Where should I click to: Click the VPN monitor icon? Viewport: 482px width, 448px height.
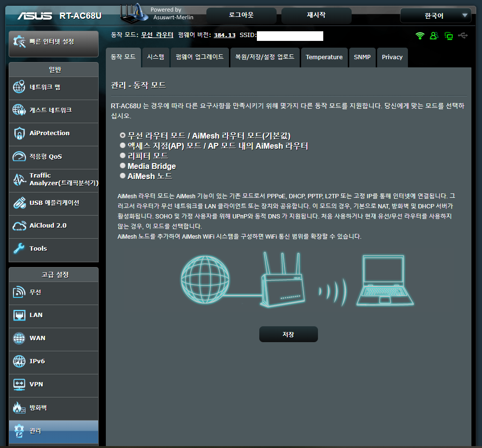point(19,384)
